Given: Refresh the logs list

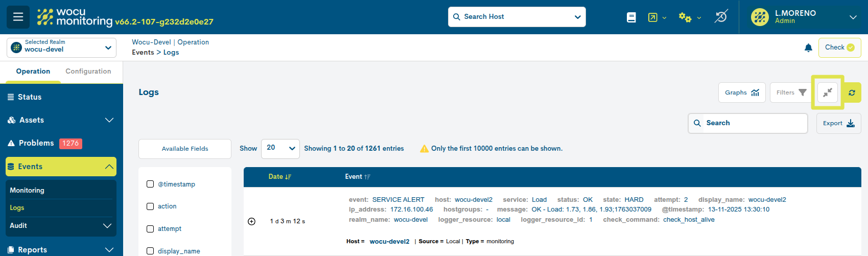Looking at the screenshot, I should 852,92.
